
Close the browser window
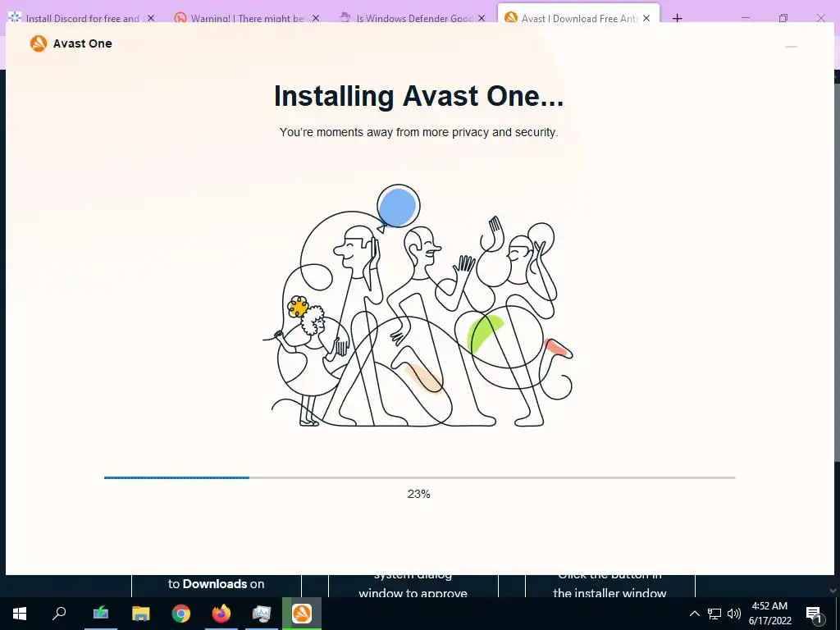[820, 18]
